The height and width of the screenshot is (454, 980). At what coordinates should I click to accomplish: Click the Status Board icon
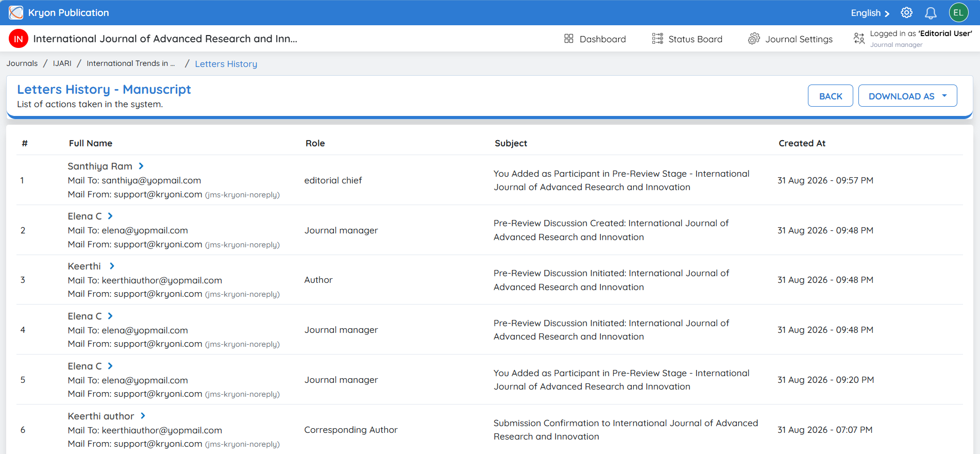tap(657, 39)
